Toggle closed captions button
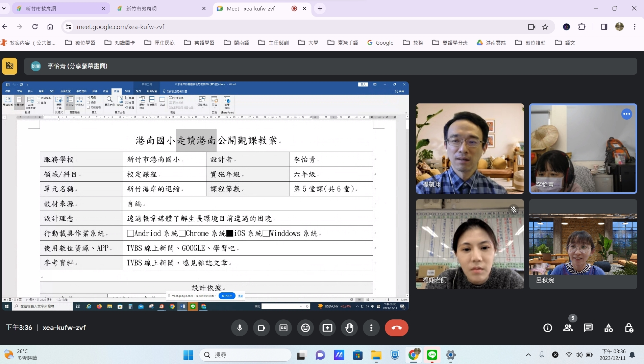This screenshot has height=364, width=644. pyautogui.click(x=283, y=328)
